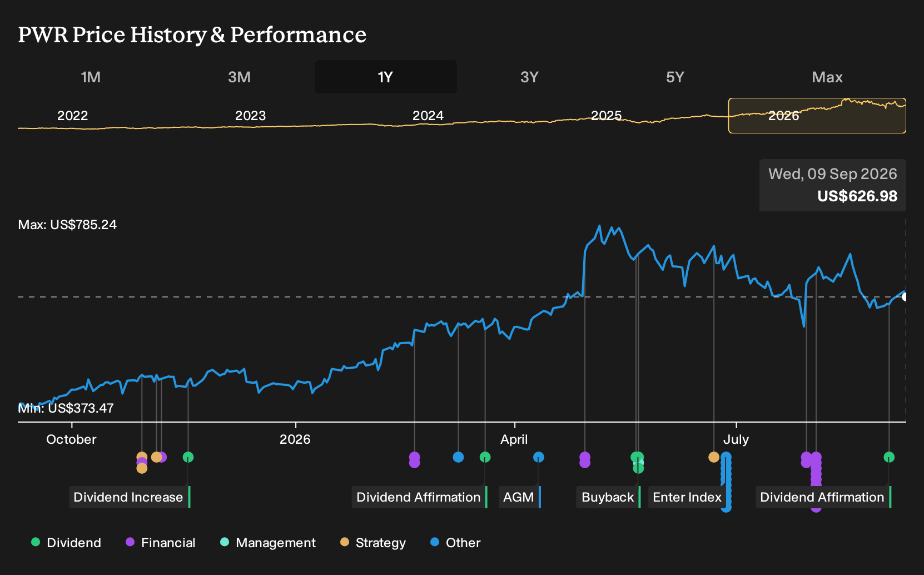924x575 pixels.
Task: Click the US$626.98 price tooltip
Action: pos(833,185)
